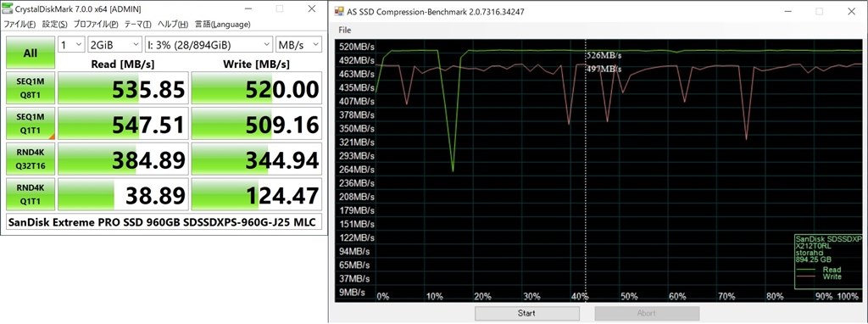
Task: Open the 設定(S) menu
Action: (x=55, y=25)
